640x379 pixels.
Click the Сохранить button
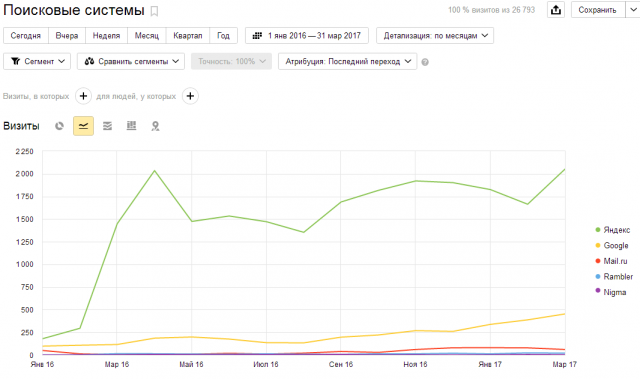click(598, 10)
